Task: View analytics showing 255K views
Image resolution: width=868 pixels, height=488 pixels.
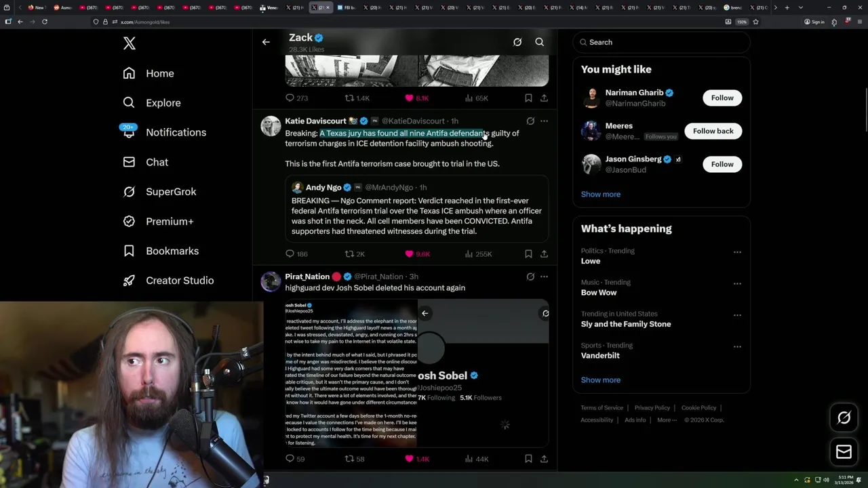Action: coord(478,254)
